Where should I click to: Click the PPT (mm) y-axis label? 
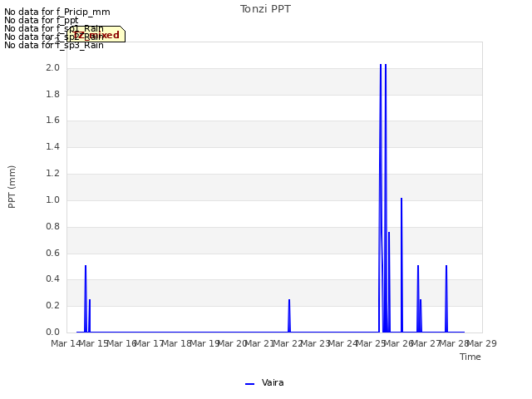[x=12, y=186]
